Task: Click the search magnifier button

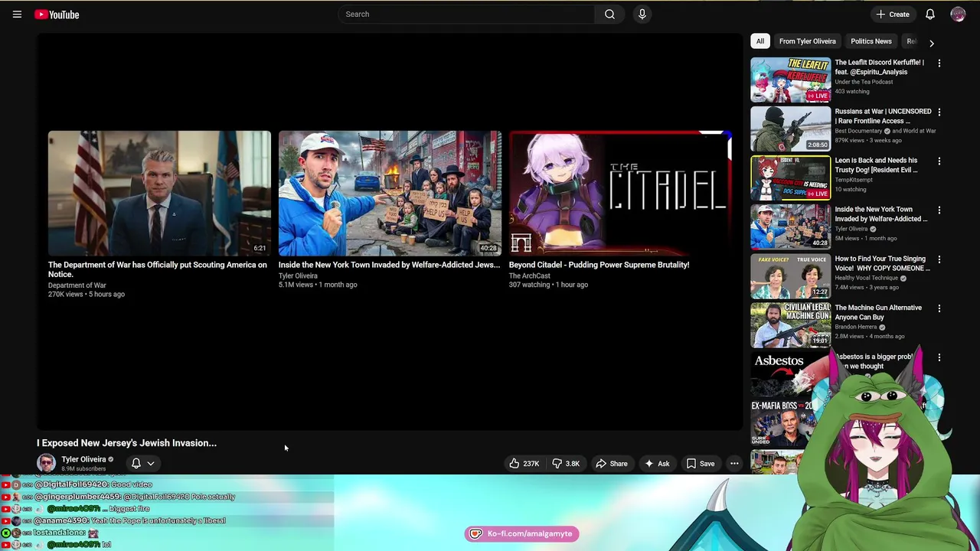Action: tap(609, 14)
